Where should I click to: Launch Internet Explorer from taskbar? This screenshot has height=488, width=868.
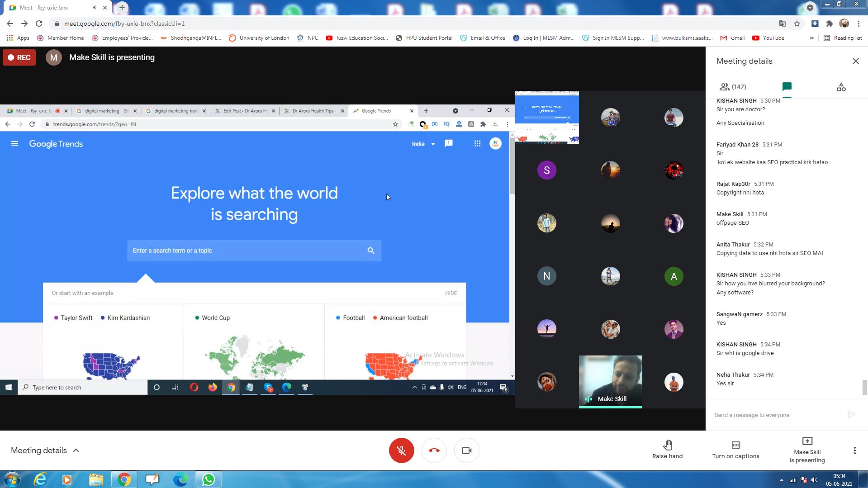40,479
